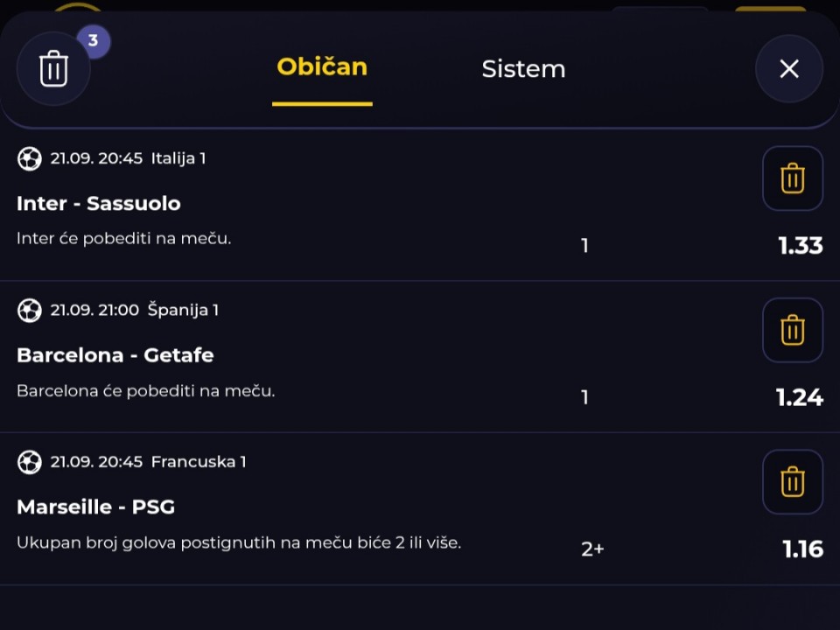Clear all bets with the top trash icon
The image size is (840, 630).
pos(53,68)
